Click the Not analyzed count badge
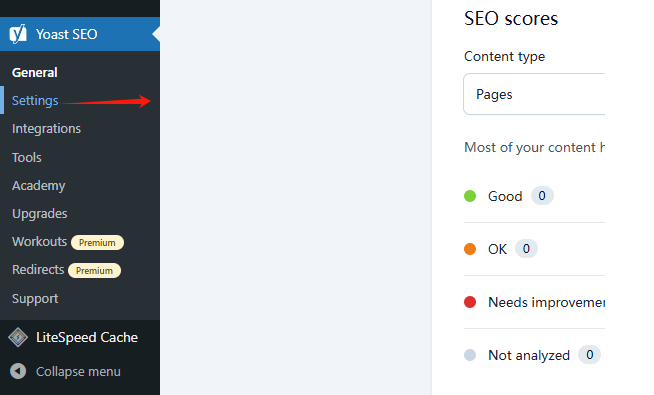This screenshot has width=654, height=395. click(589, 355)
